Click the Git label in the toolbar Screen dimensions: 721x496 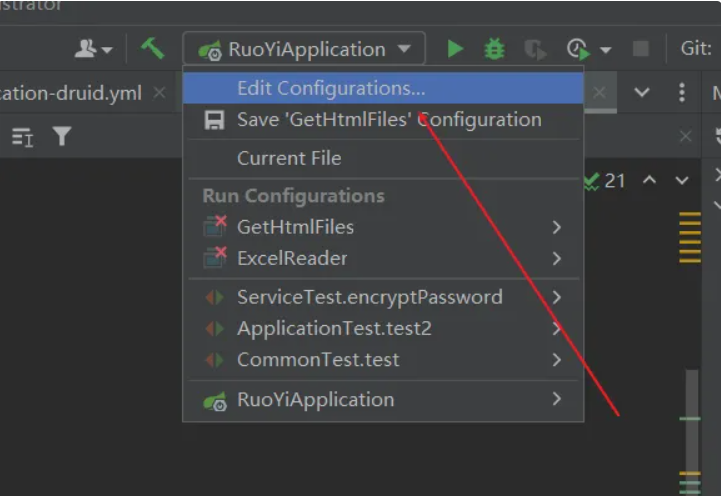pyautogui.click(x=696, y=48)
